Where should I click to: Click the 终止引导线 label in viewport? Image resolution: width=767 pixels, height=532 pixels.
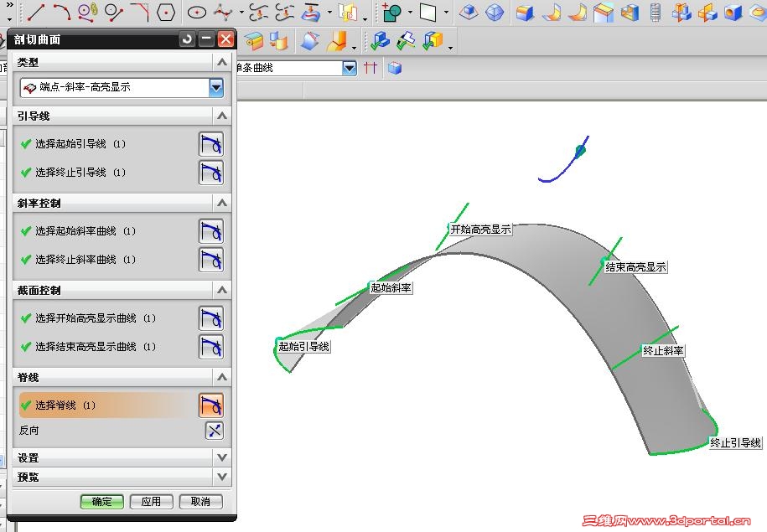736,443
